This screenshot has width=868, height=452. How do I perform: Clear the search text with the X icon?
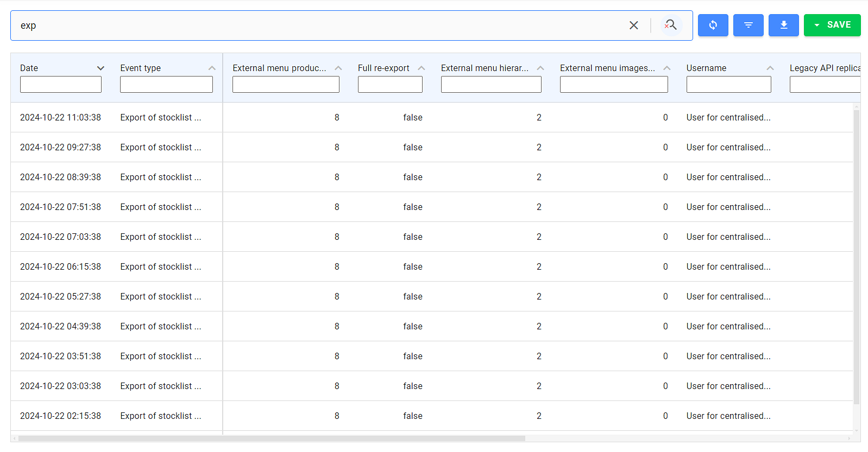click(x=633, y=26)
